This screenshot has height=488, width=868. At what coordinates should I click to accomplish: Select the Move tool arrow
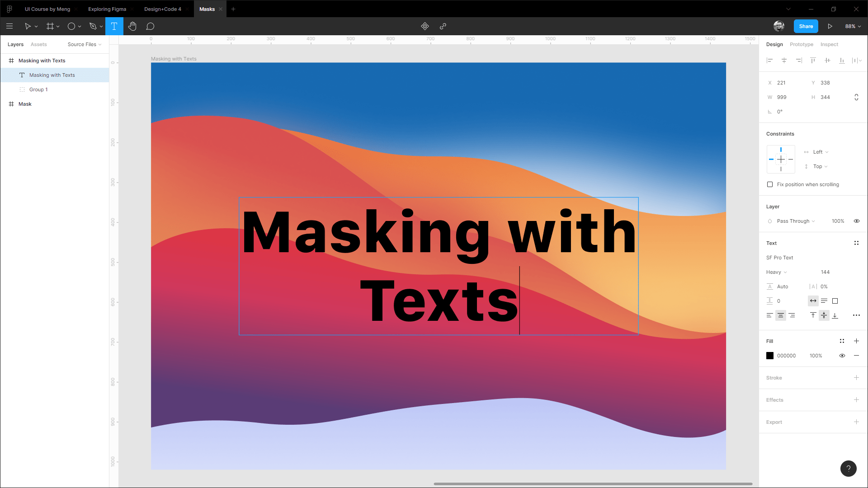[x=28, y=26]
